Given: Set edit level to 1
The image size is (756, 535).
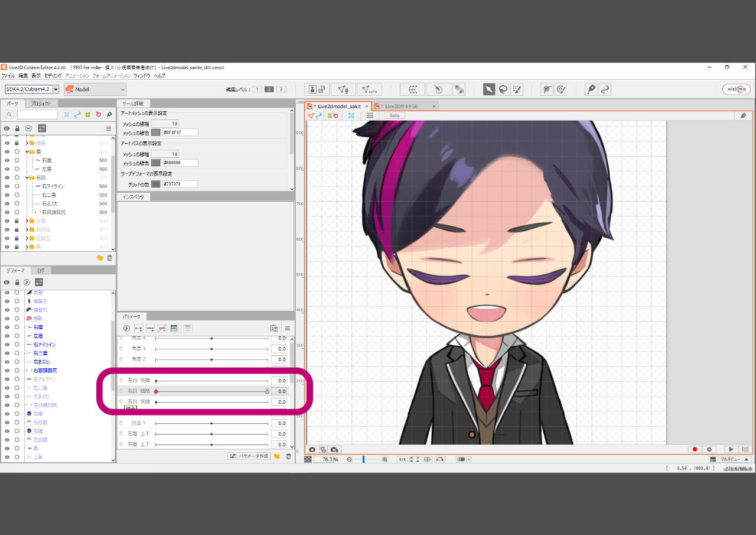Looking at the screenshot, I should pos(257,89).
